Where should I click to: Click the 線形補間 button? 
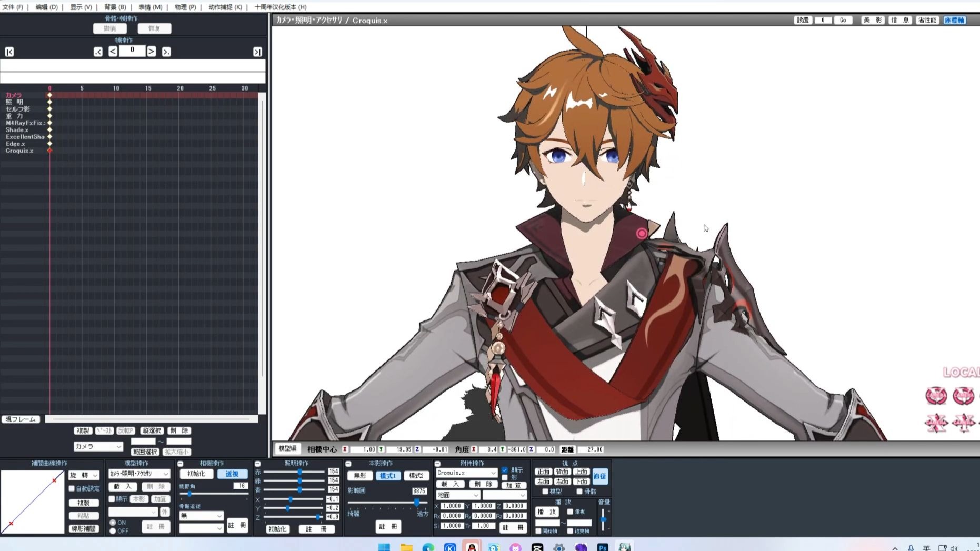[x=84, y=528]
